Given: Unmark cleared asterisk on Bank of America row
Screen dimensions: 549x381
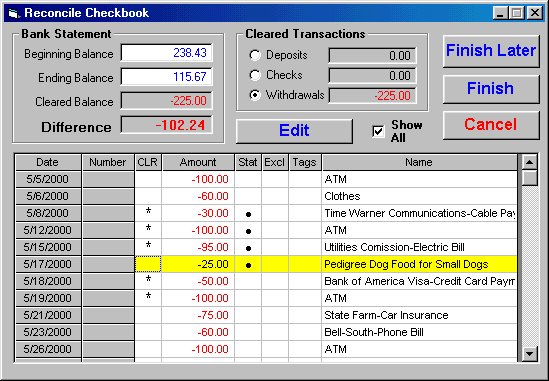Looking at the screenshot, I should 148,281.
